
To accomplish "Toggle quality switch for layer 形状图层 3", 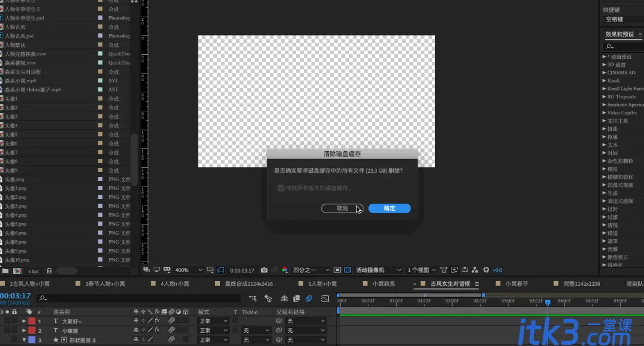I will click(150, 340).
